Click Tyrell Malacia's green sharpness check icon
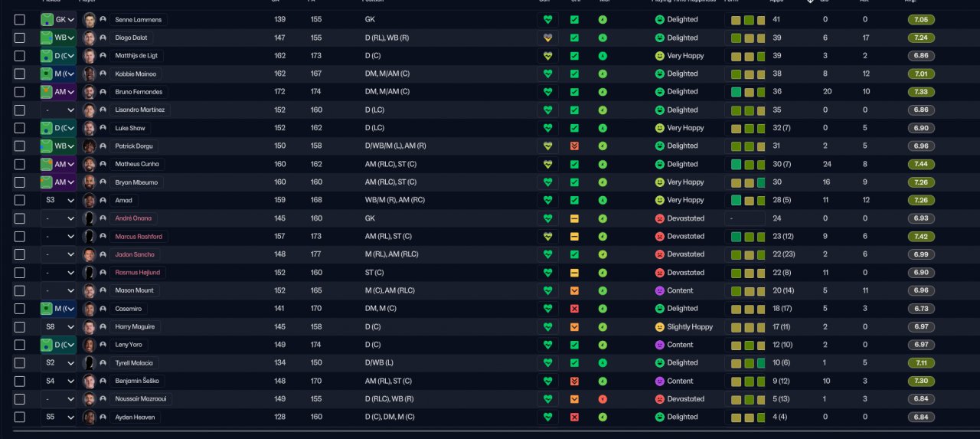The width and height of the screenshot is (980, 439). [x=574, y=362]
